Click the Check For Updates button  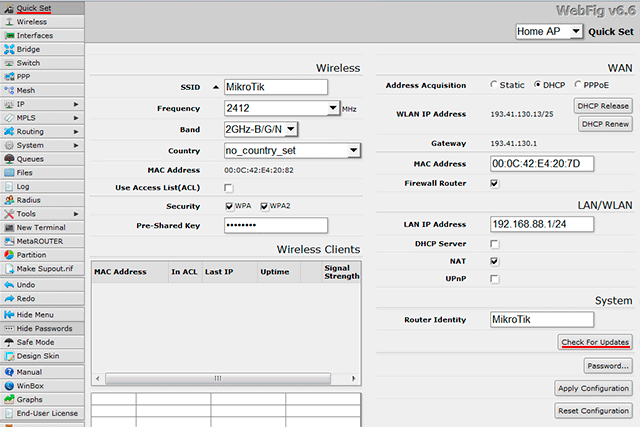click(594, 342)
